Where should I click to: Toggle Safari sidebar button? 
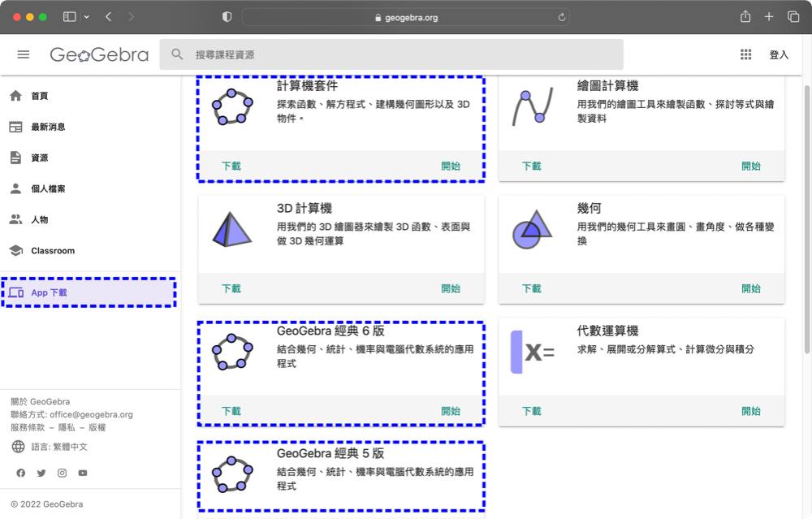pos(69,17)
